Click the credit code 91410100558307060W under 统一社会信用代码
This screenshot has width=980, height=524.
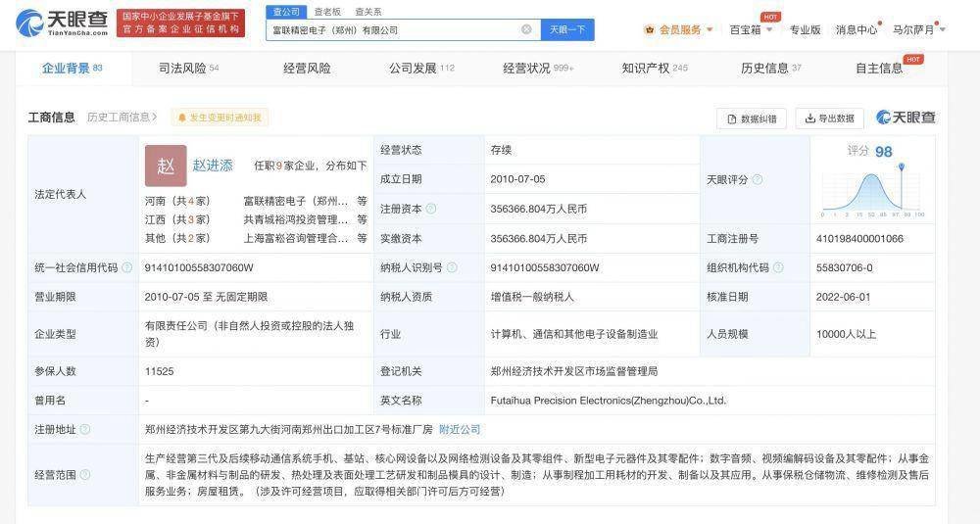199,267
